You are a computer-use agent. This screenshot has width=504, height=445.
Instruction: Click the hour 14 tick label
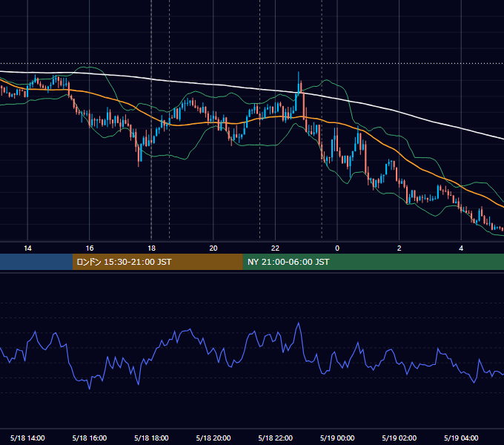[x=27, y=248]
